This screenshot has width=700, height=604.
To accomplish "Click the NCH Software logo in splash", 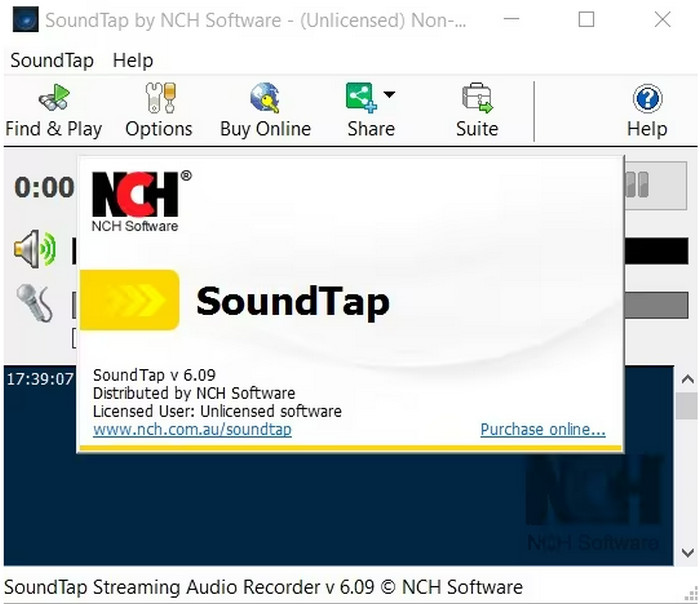I will 141,201.
